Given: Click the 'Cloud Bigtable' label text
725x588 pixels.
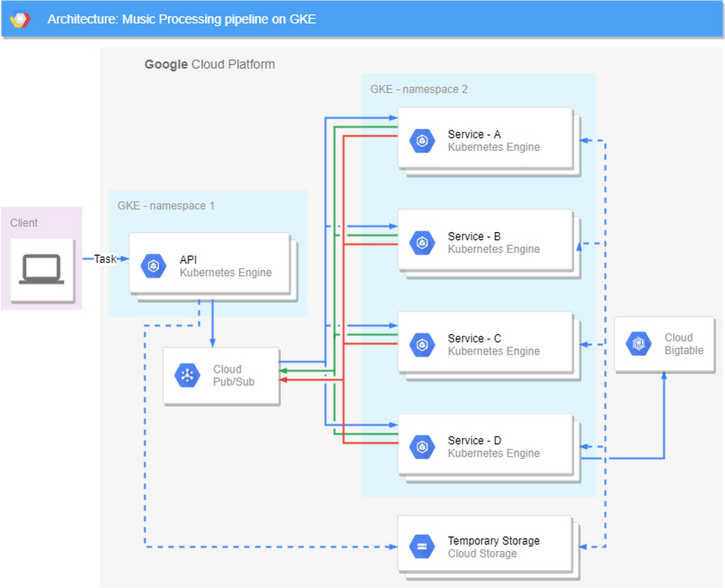Looking at the screenshot, I should tap(684, 344).
